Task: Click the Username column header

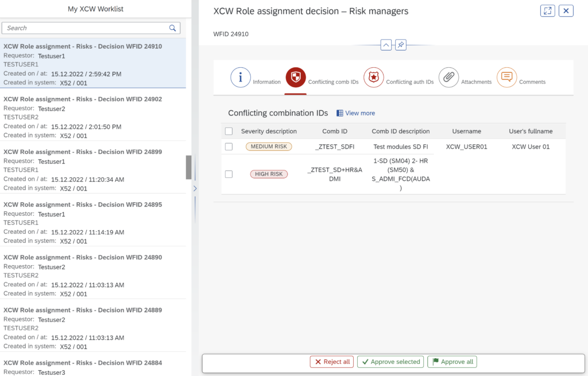Action: 466,131
